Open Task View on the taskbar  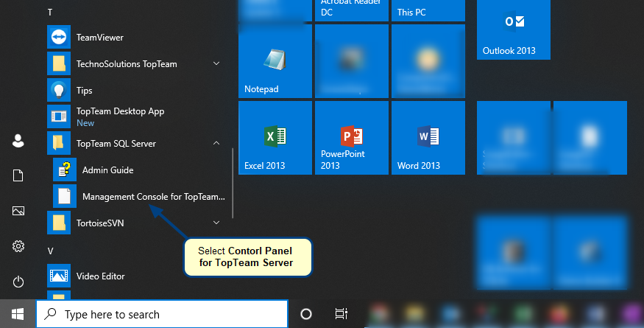341,314
